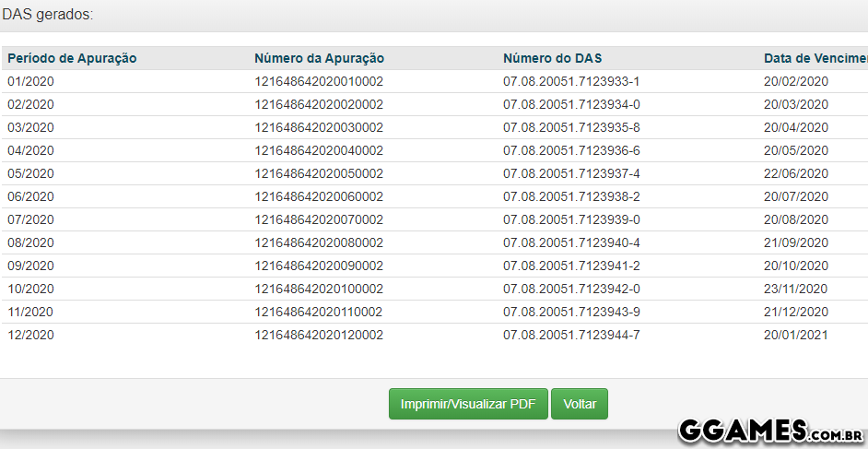Click the due date 23/11/2020

(x=796, y=289)
